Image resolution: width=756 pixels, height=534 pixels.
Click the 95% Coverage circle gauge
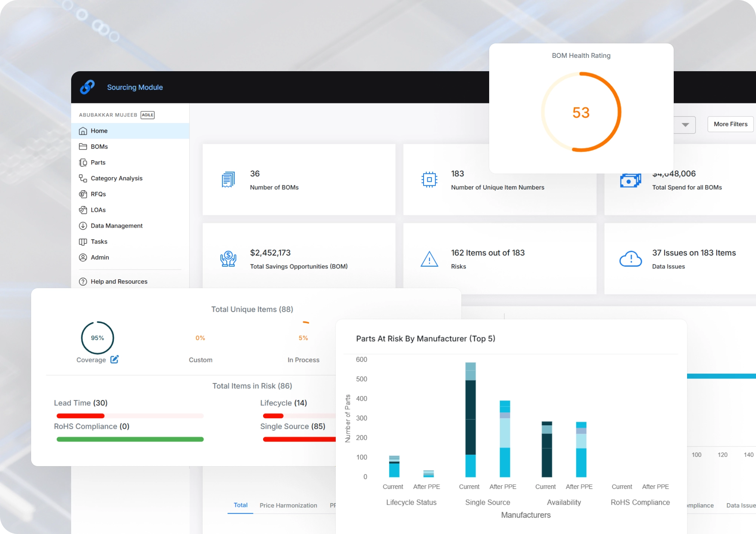point(97,338)
